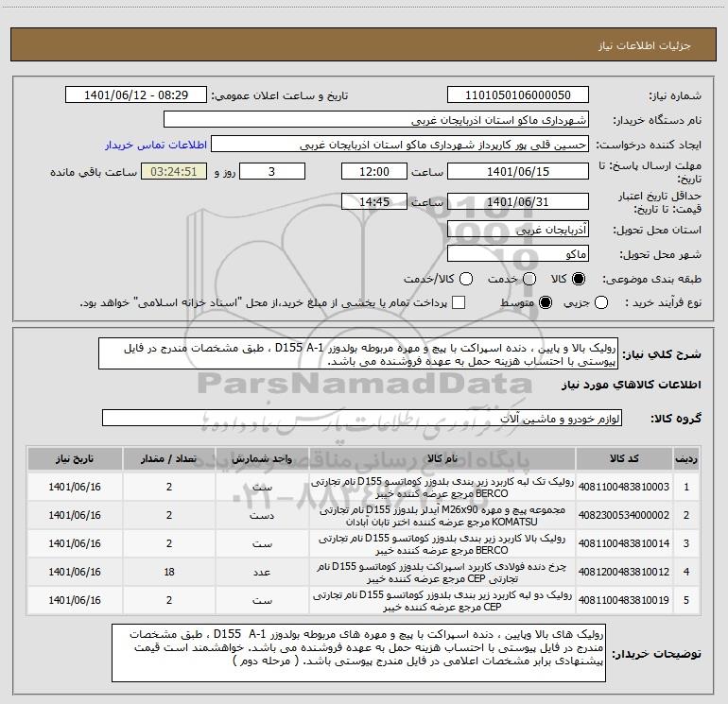Click quantity 18 in row 4
The height and width of the screenshot is (704, 728).
pos(169,573)
